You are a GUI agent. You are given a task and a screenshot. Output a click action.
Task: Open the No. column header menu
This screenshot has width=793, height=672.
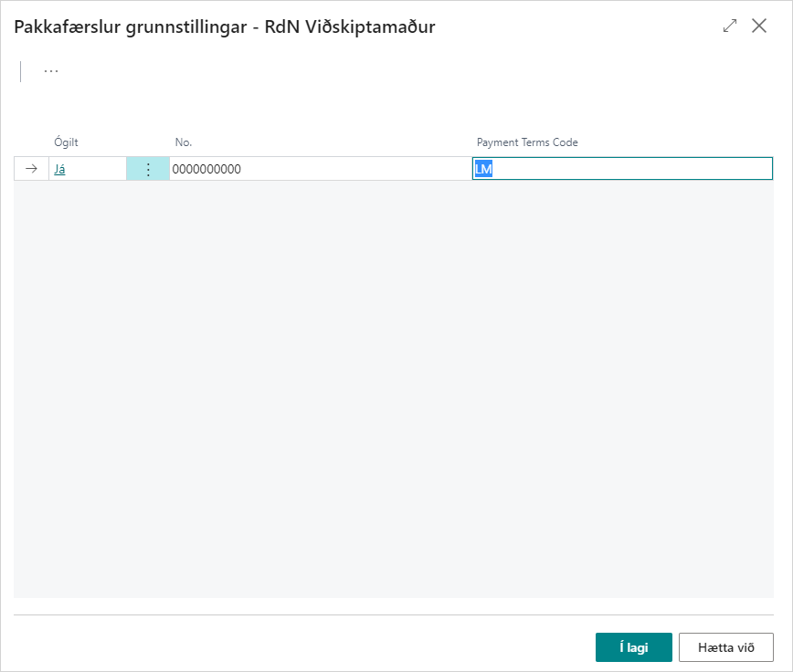point(184,142)
